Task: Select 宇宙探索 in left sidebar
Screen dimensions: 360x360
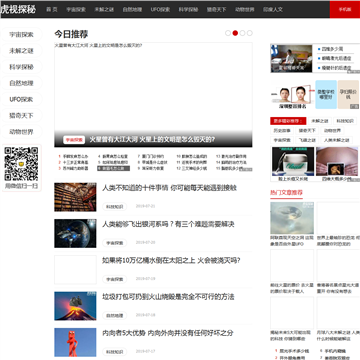Action: (x=22, y=34)
